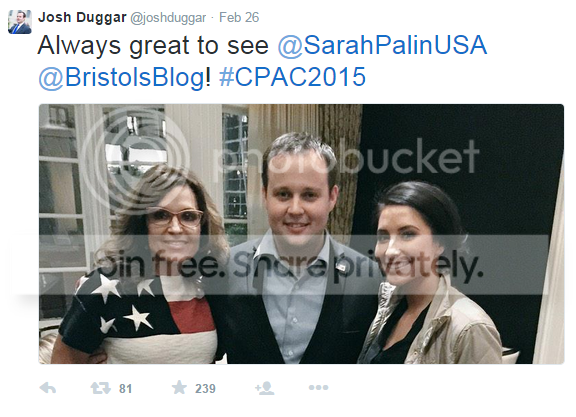The image size is (576, 417).
Task: Open the Feb 26 tweet timestamp
Action: click(x=239, y=17)
